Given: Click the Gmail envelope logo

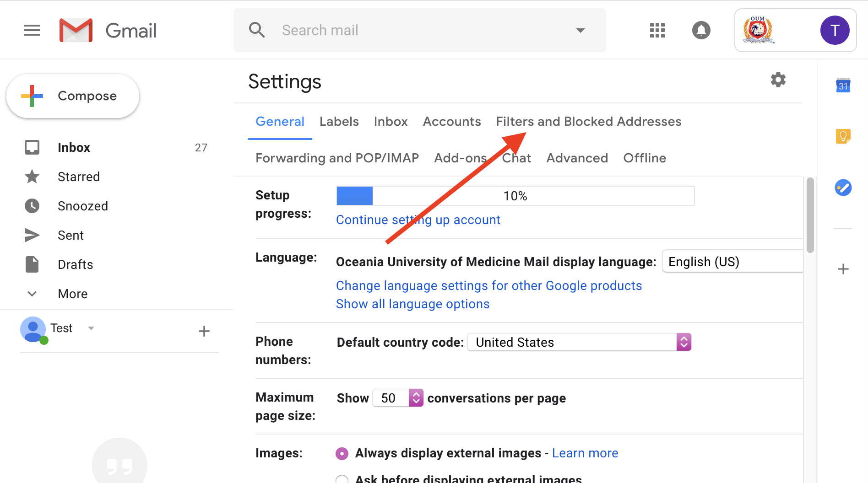Looking at the screenshot, I should coord(76,30).
